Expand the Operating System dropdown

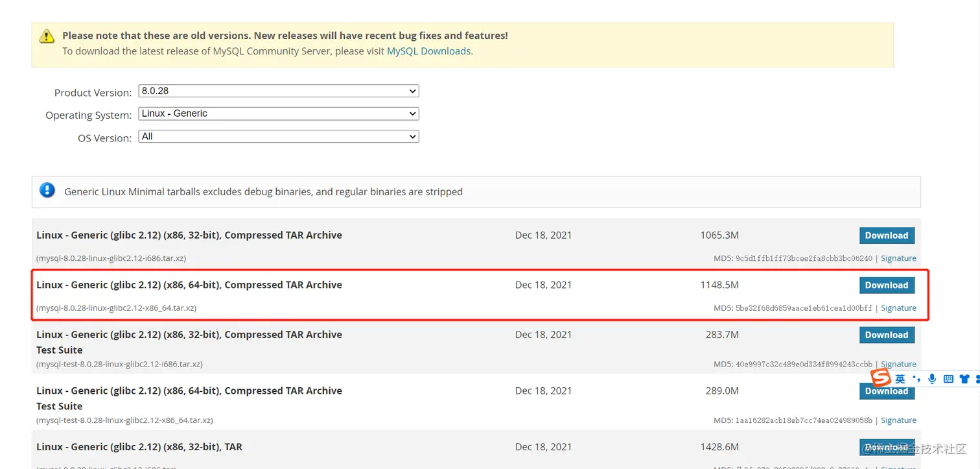[279, 114]
